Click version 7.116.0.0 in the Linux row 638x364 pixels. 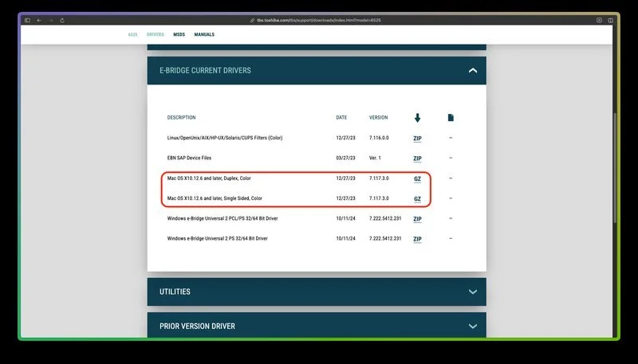point(379,138)
